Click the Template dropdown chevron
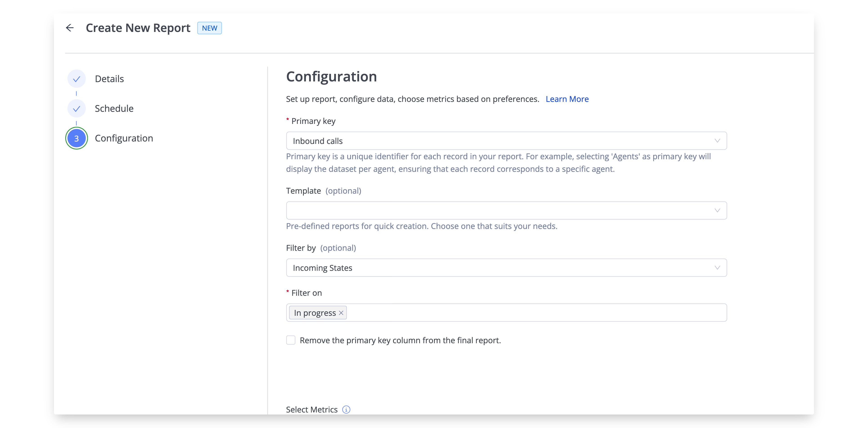Screen dimensions: 868x428 (x=717, y=211)
